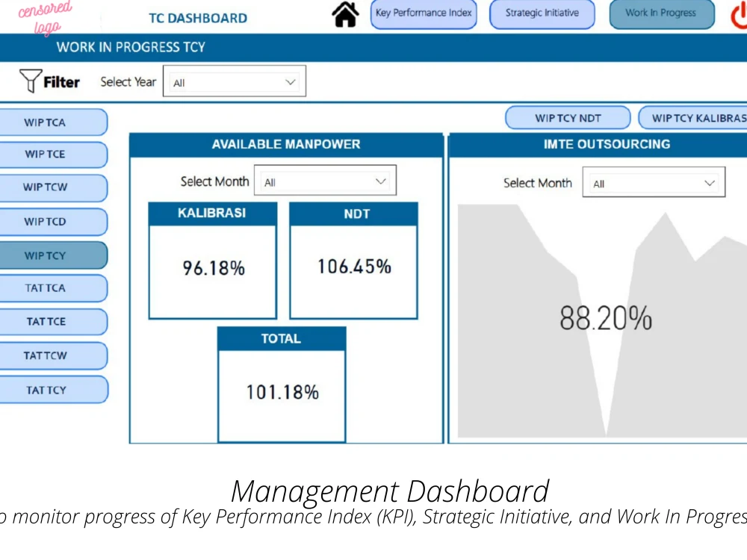Select WIP TCE in sidebar
Viewport: 747px width, 560px height.
point(53,155)
